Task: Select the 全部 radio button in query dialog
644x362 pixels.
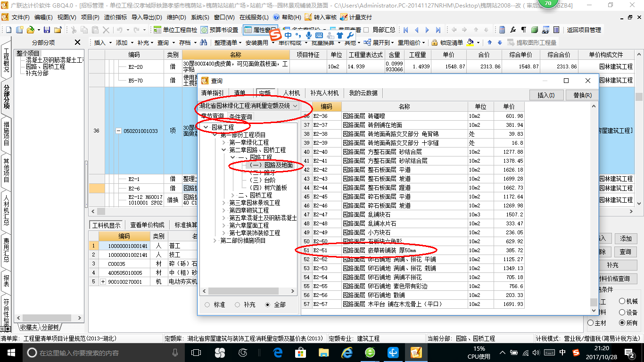Action: [x=268, y=304]
